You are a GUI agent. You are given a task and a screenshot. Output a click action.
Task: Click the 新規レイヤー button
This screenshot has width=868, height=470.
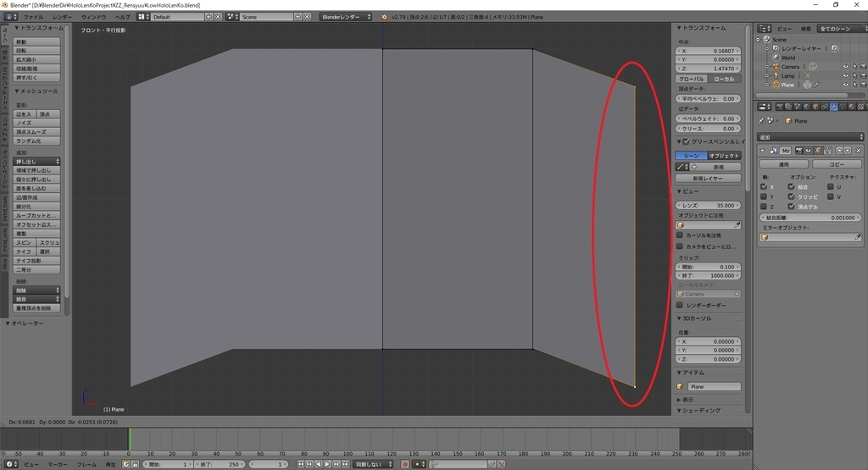coord(708,178)
